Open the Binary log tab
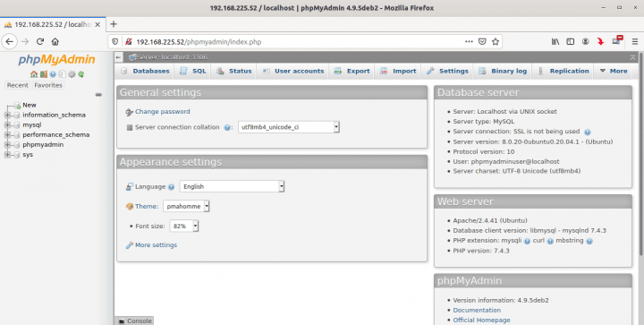644x325 pixels. [503, 71]
